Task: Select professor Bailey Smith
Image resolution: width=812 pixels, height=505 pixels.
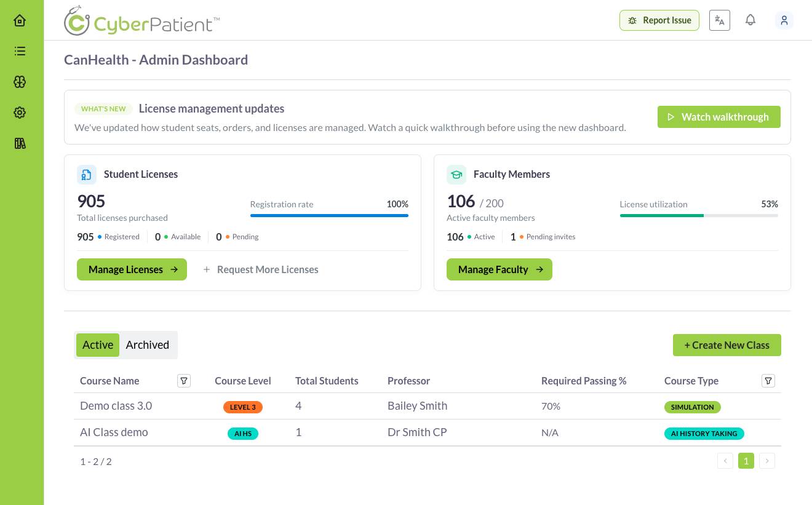Action: [417, 406]
